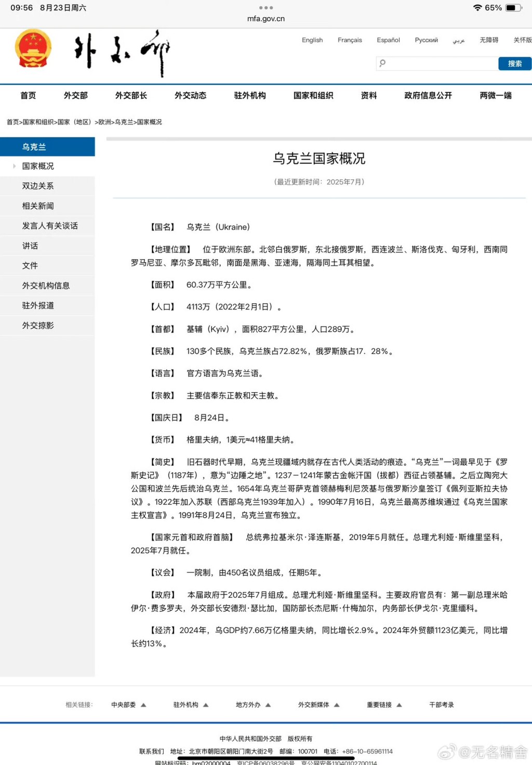
Task: Expand the 中央部委 related links list
Action: pos(143,705)
